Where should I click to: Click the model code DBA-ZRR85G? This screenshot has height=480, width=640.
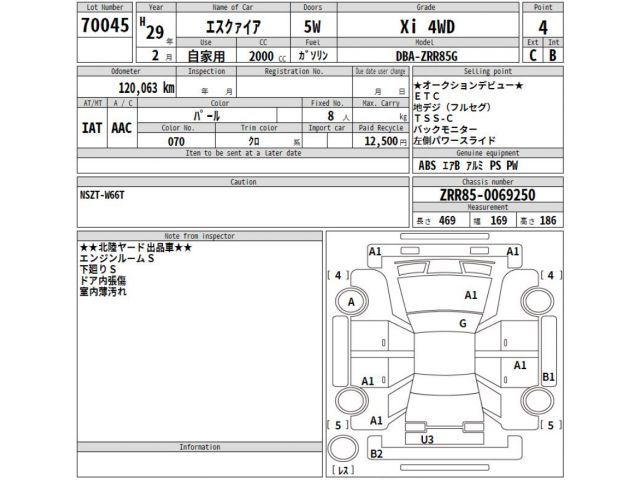427,56
